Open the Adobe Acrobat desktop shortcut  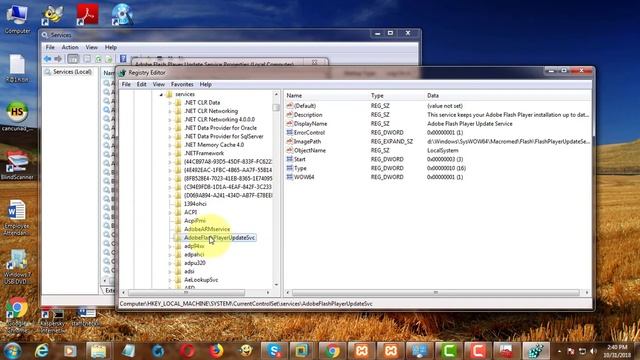(x=87, y=14)
